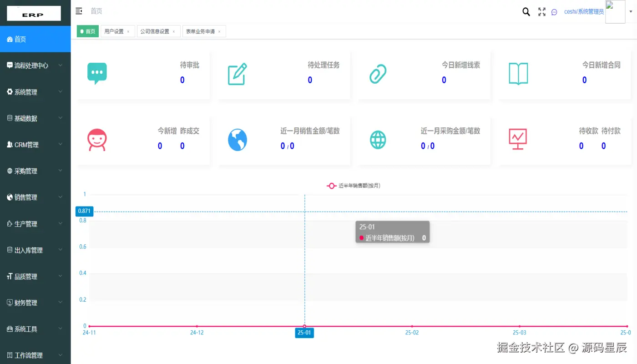Expand the 工作流管理 chevron
637x364 pixels.
pyautogui.click(x=61, y=355)
